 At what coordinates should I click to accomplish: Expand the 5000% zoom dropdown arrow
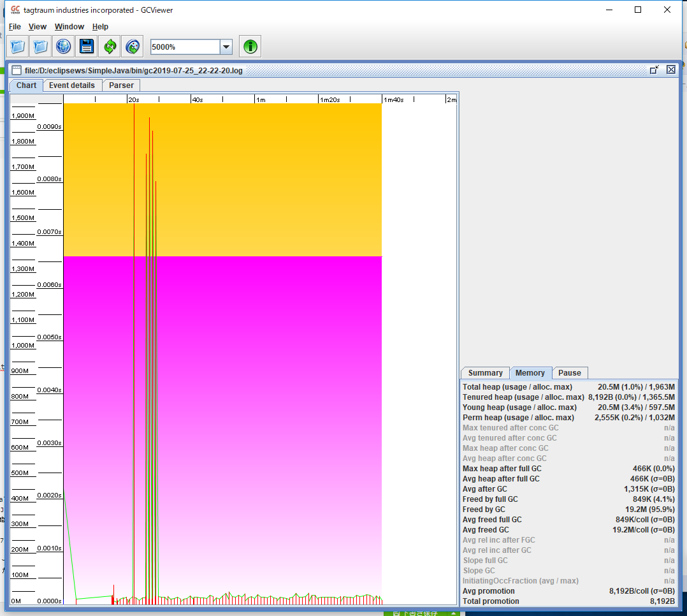coord(226,47)
